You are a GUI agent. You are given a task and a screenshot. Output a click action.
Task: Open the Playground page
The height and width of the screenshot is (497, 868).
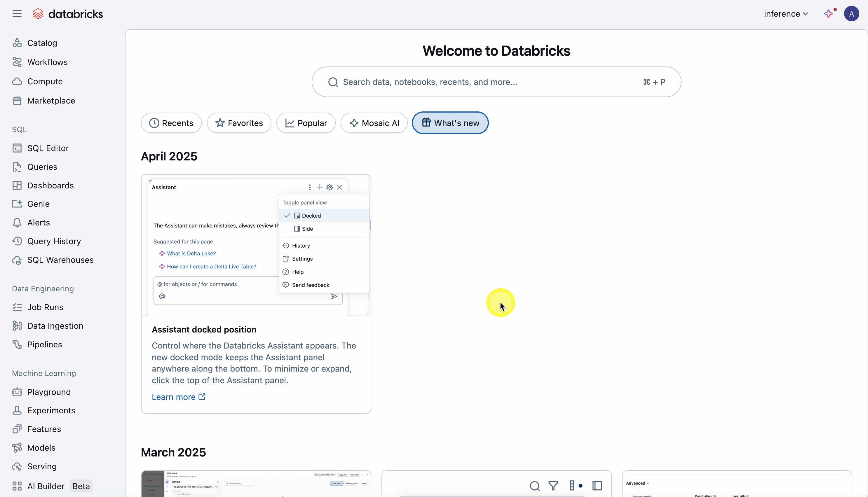[49, 392]
